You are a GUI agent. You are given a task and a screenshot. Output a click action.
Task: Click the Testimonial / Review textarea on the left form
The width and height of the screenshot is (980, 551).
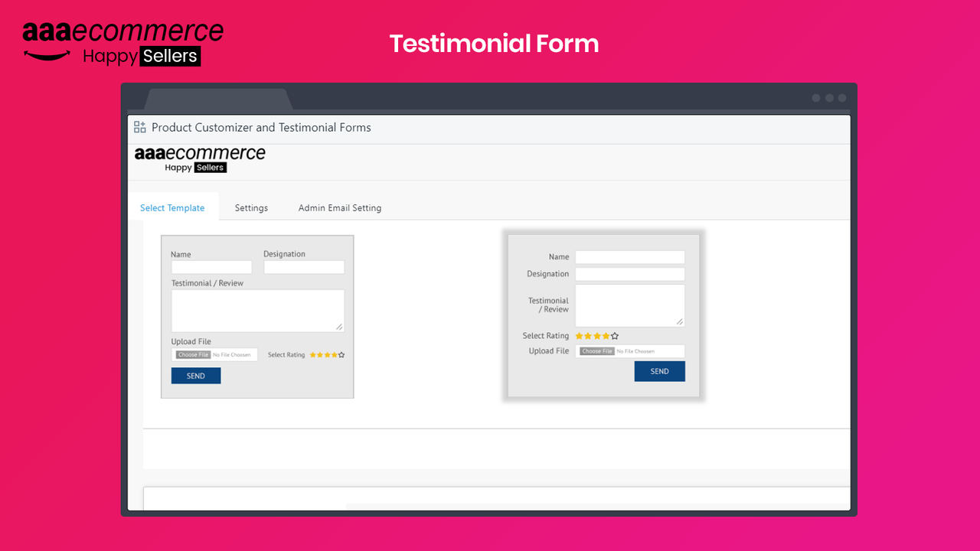(257, 310)
